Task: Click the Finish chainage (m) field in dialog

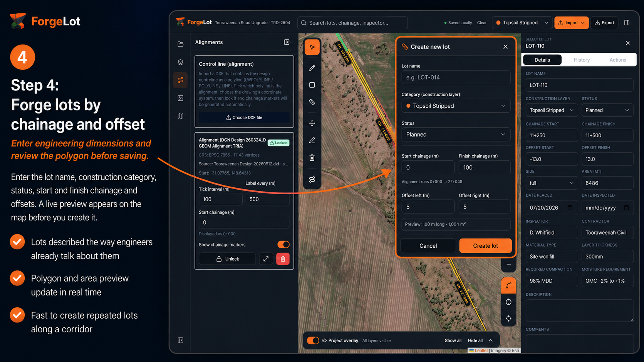Action: pyautogui.click(x=485, y=167)
